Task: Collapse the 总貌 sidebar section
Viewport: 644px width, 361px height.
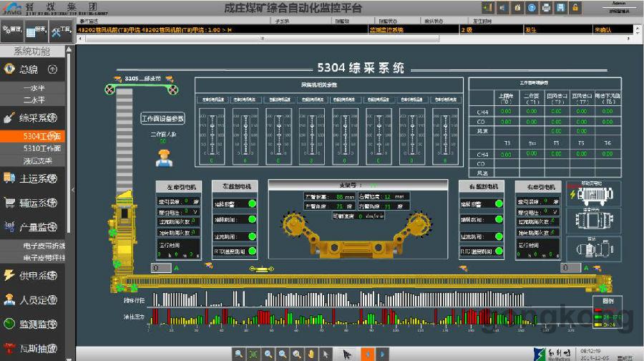Action: (52, 69)
